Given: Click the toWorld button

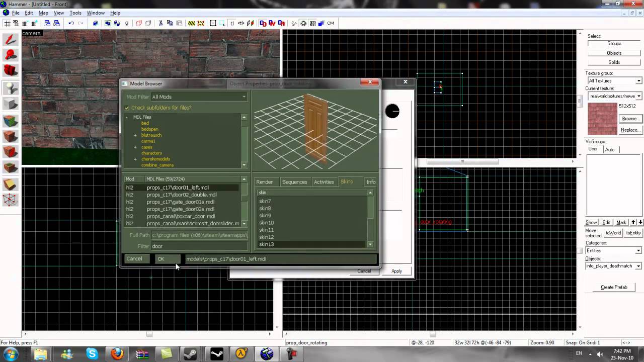Looking at the screenshot, I should coord(613,233).
